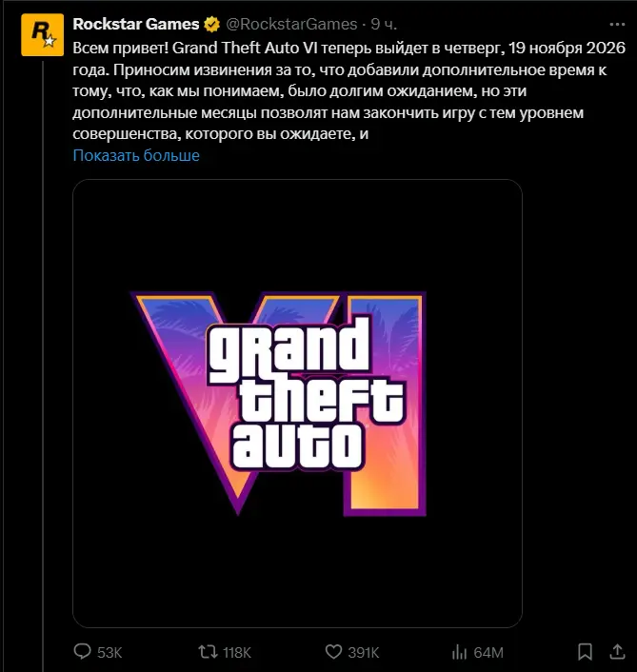Open view analytics bar chart icon
This screenshot has height=672, width=637.
pyautogui.click(x=459, y=652)
